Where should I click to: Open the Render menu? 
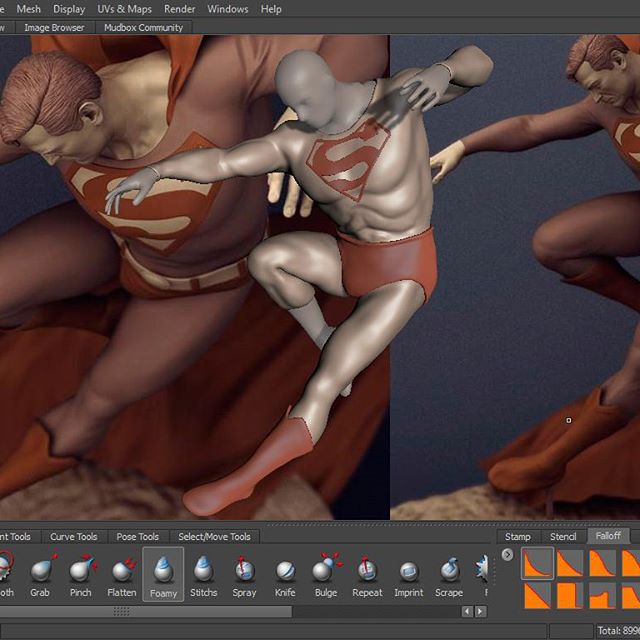coord(180,9)
